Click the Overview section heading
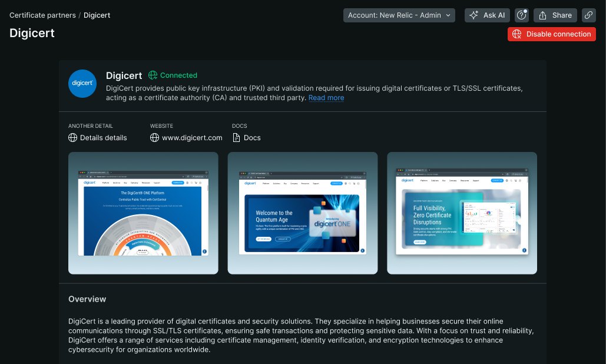Image resolution: width=606 pixels, height=364 pixels. 87,299
